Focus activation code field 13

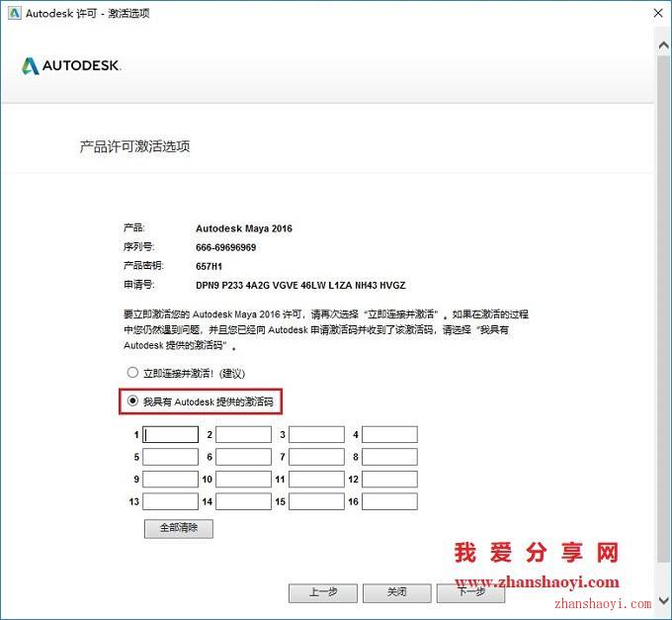171,501
